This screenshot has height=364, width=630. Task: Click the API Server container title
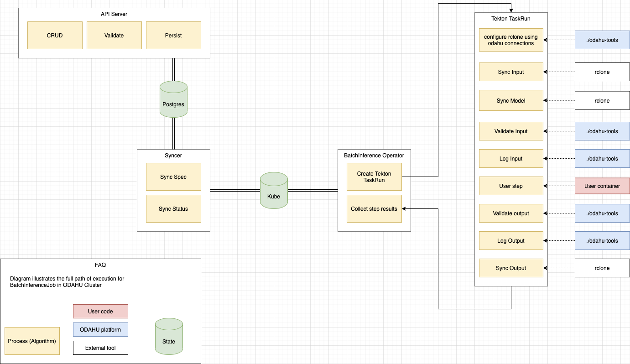(114, 14)
